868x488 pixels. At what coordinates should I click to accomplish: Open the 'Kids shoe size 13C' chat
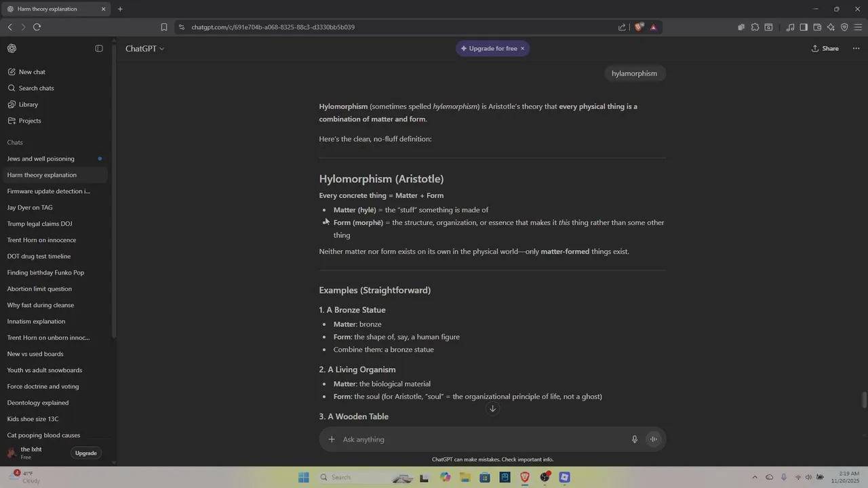pyautogui.click(x=54, y=419)
